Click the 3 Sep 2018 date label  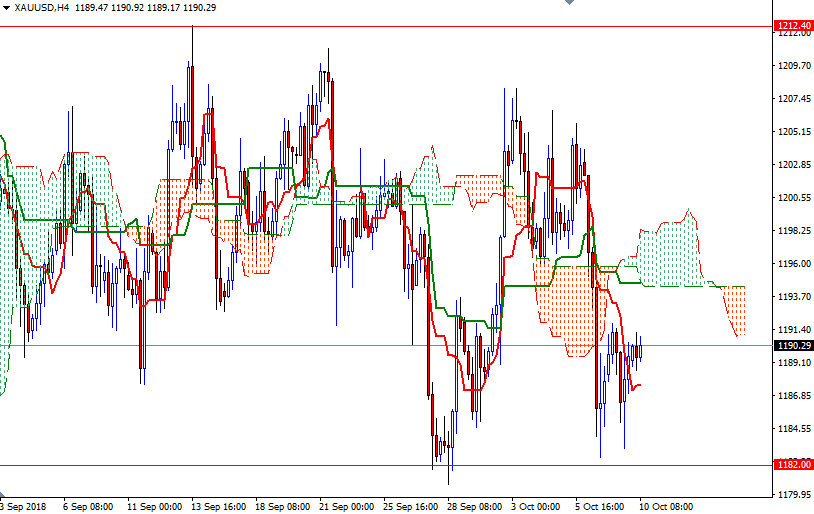point(22,507)
